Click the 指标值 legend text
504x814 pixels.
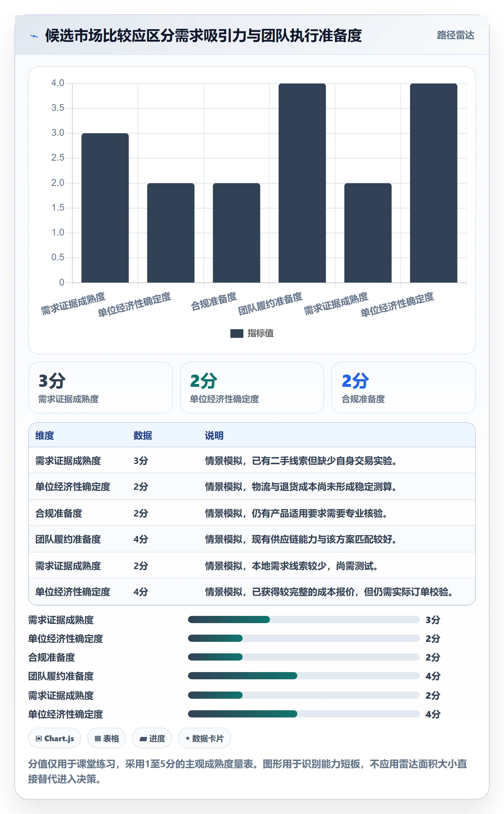[x=260, y=334]
